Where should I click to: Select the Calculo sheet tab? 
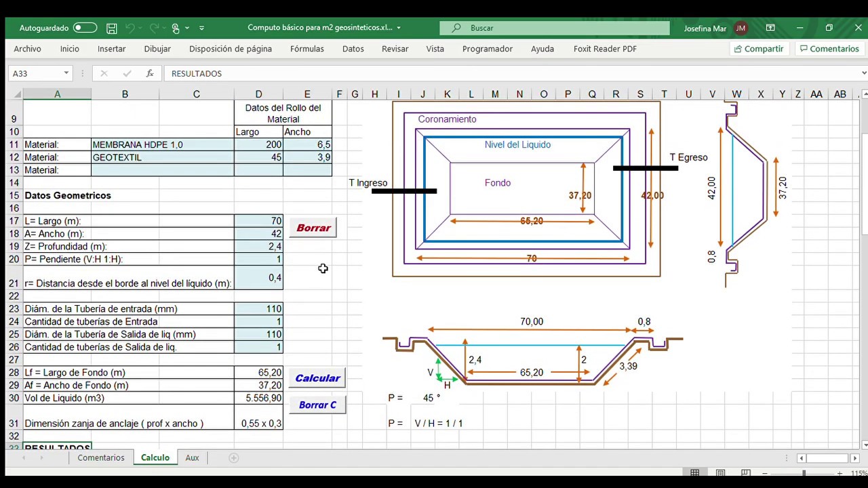(155, 457)
